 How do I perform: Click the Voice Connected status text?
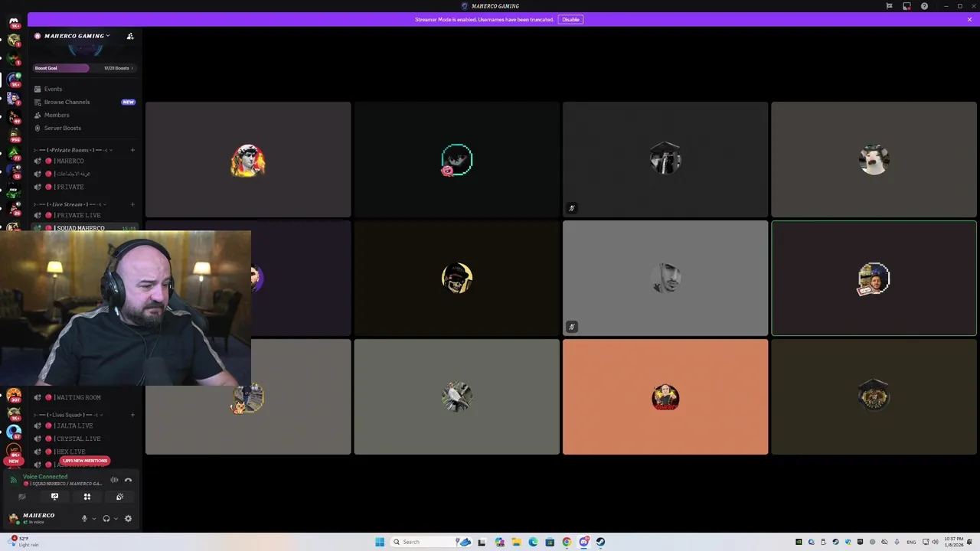[45, 477]
